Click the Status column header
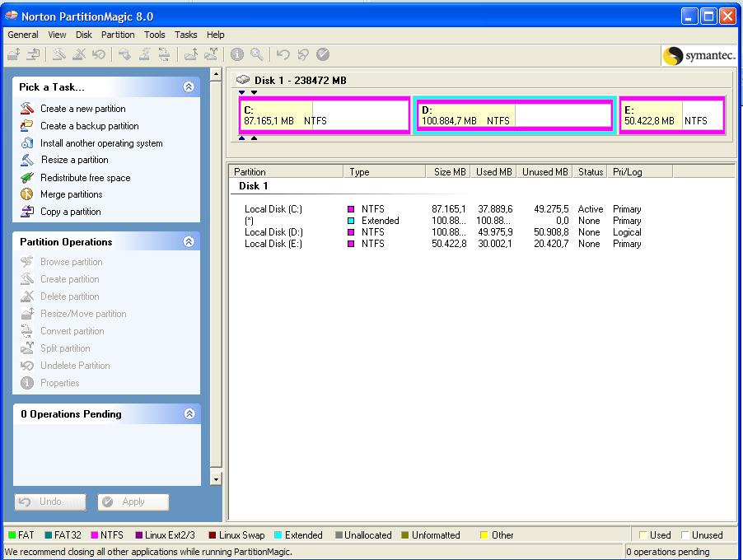The height and width of the screenshot is (560, 743). 590,171
